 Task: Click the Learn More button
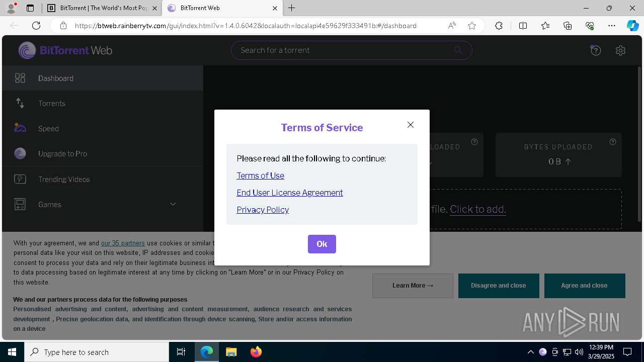coord(413,286)
